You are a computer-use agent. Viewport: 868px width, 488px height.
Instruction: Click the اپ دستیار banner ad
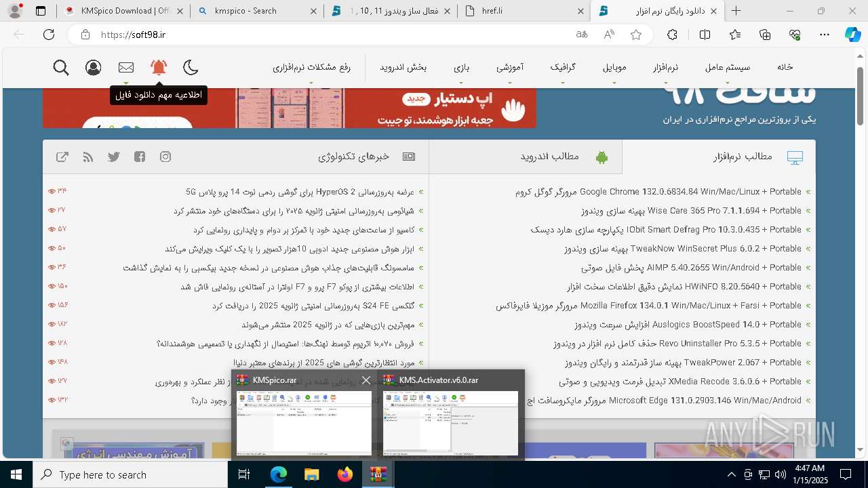(x=290, y=108)
